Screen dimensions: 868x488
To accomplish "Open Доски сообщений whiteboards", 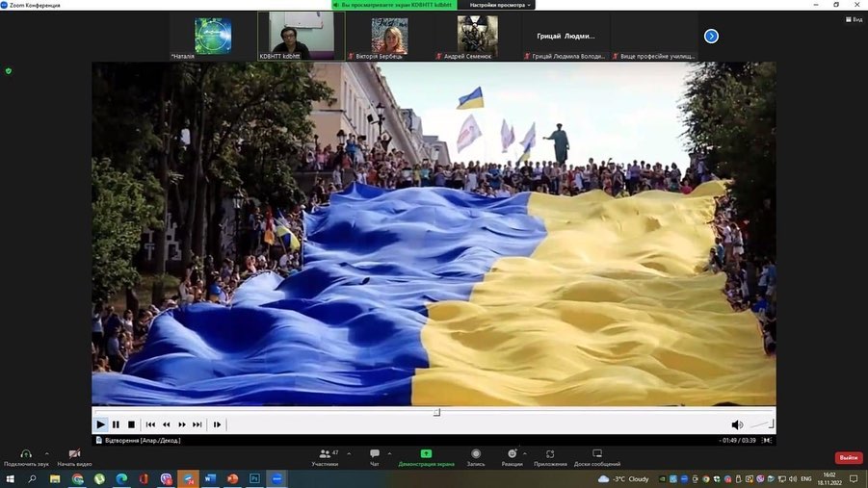I will 597,457.
